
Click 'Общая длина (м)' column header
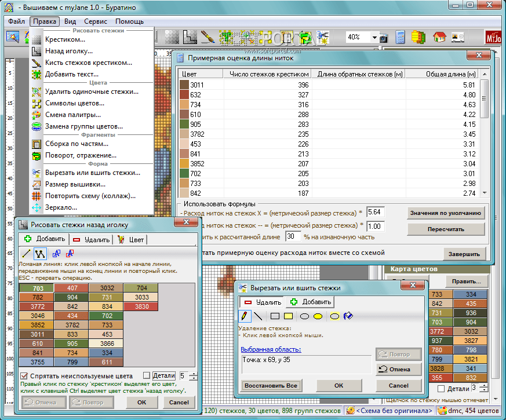click(x=442, y=74)
